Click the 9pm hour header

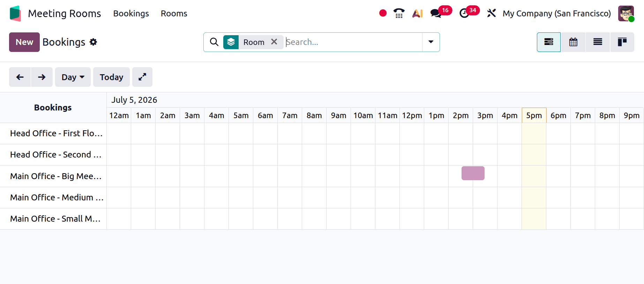[x=632, y=115]
